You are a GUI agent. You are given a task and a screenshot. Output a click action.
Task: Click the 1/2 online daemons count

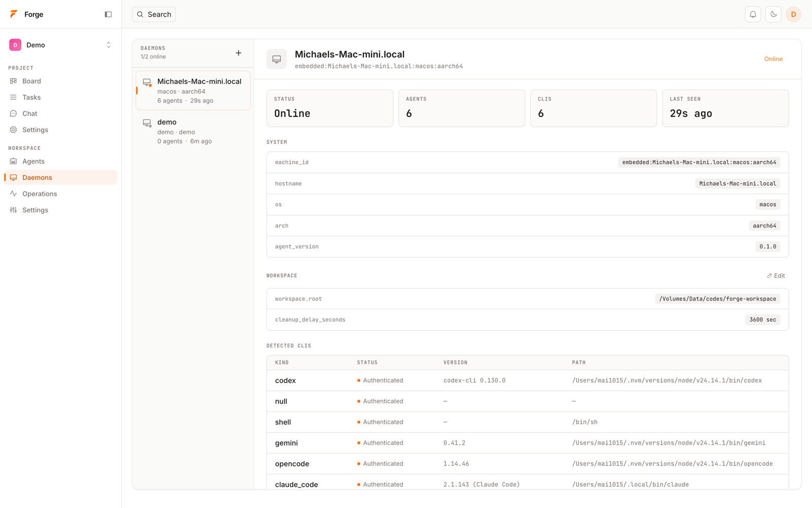click(x=153, y=57)
